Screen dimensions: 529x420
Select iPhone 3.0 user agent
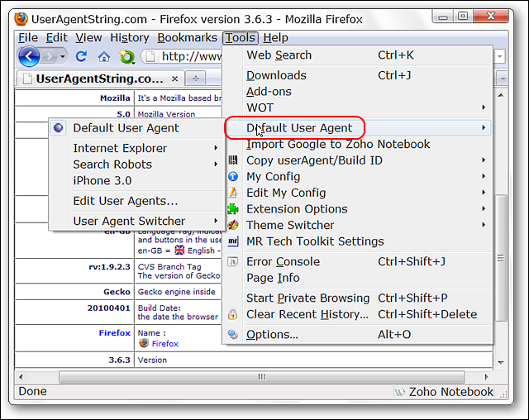click(x=102, y=180)
